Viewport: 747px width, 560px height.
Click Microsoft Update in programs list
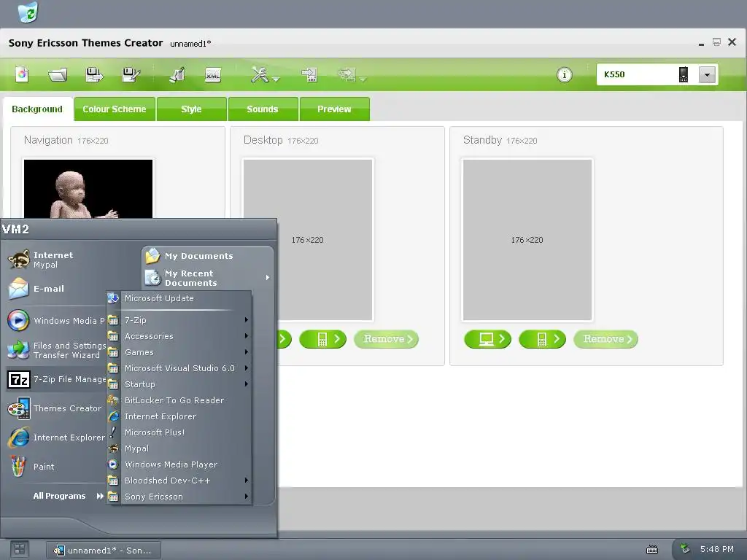coord(179,298)
